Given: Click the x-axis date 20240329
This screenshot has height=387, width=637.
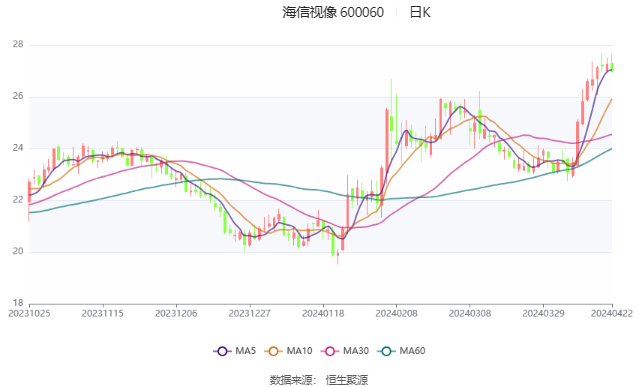Looking at the screenshot, I should point(543,313).
